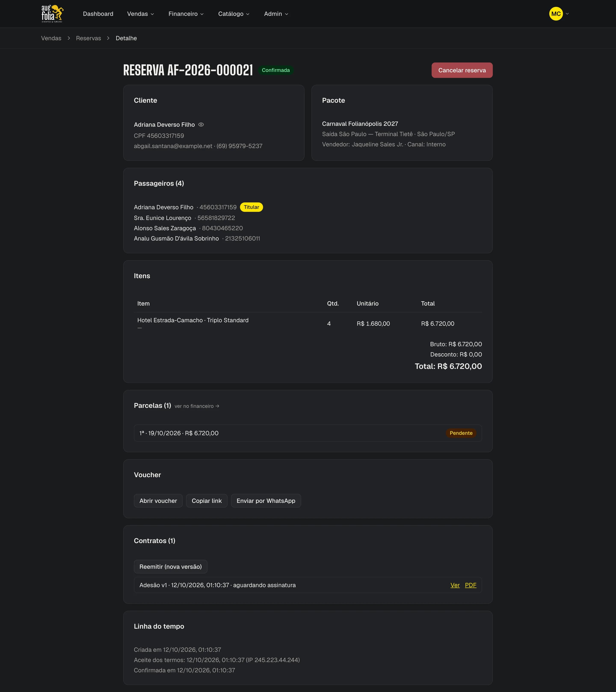
Task: Download the contract PDF link
Action: pyautogui.click(x=471, y=585)
